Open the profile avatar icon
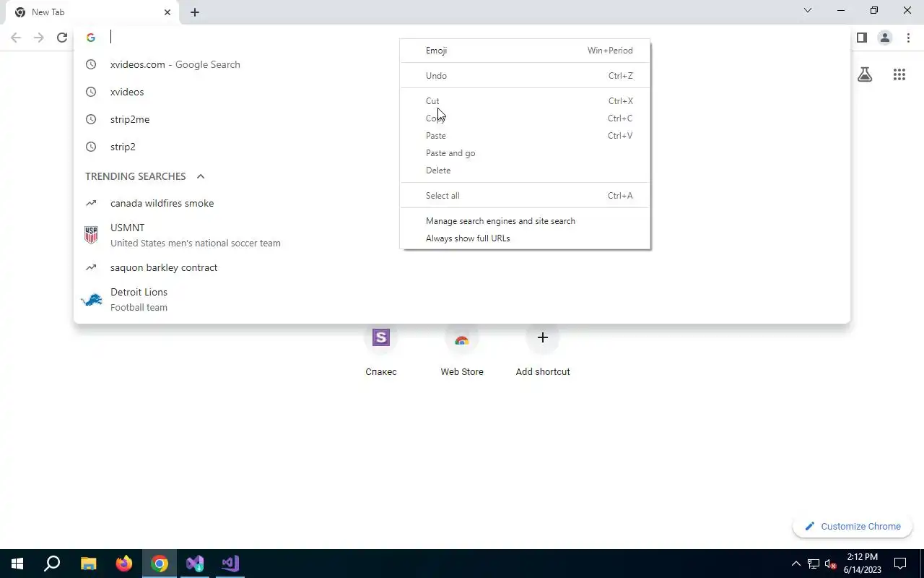924x578 pixels. pos(885,38)
